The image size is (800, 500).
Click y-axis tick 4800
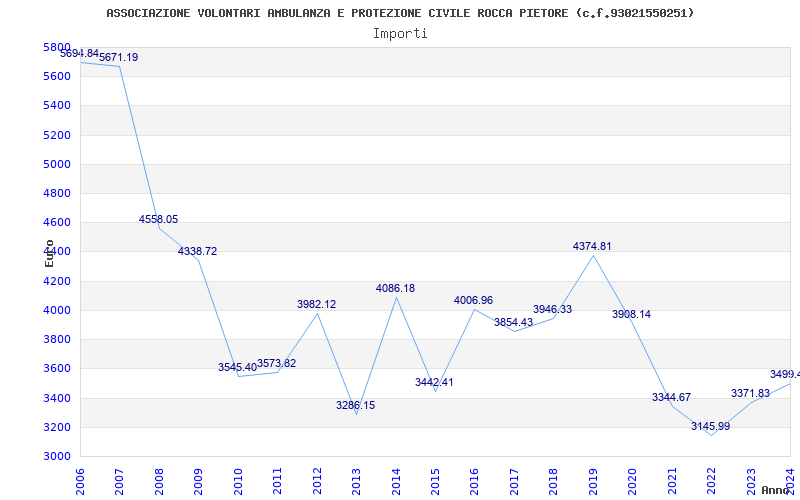57,193
